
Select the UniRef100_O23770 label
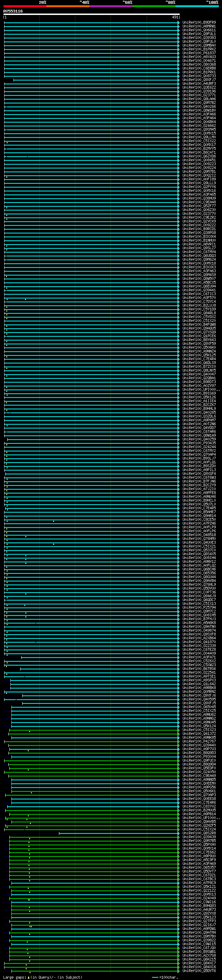point(199,214)
